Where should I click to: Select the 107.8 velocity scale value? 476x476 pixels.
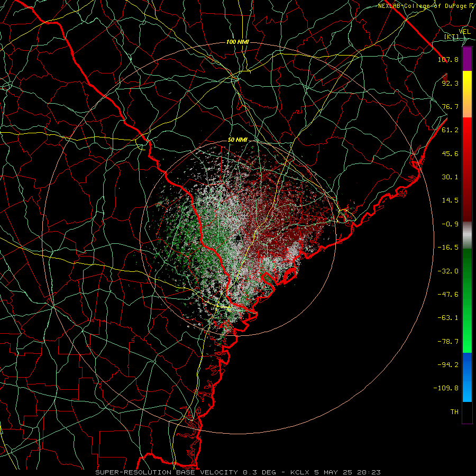coord(448,59)
